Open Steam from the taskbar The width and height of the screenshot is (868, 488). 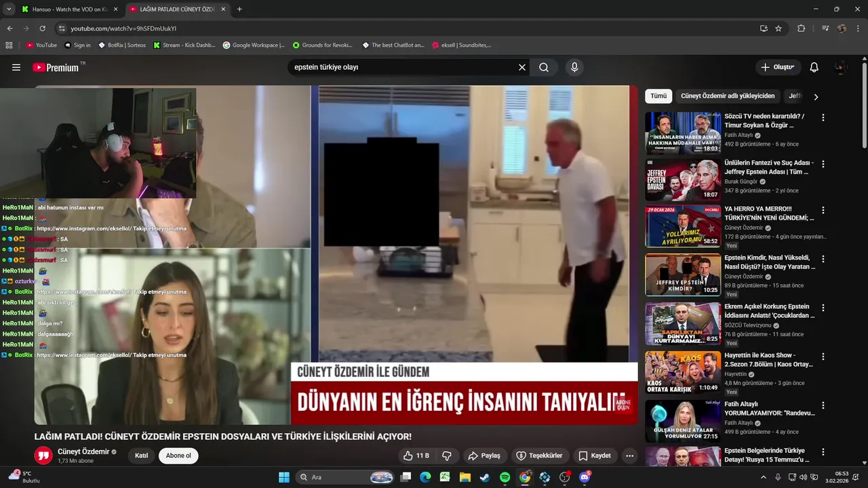click(x=484, y=477)
